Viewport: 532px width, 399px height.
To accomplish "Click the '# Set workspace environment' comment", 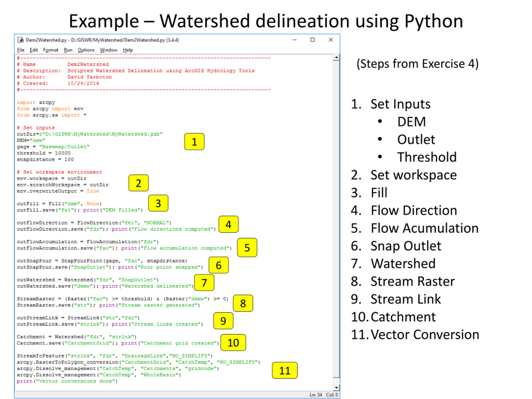I will (x=59, y=172).
